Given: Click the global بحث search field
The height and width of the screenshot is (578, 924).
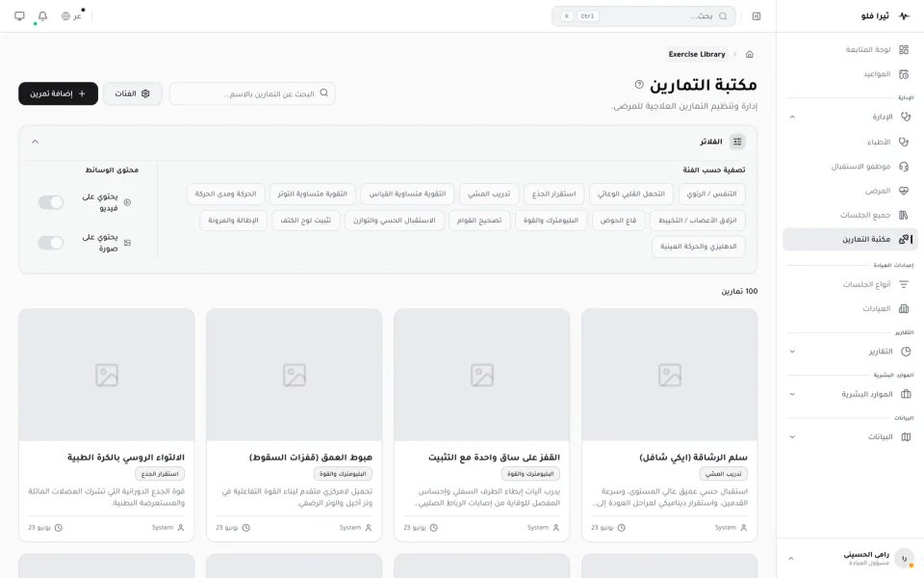Looking at the screenshot, I should tap(644, 16).
